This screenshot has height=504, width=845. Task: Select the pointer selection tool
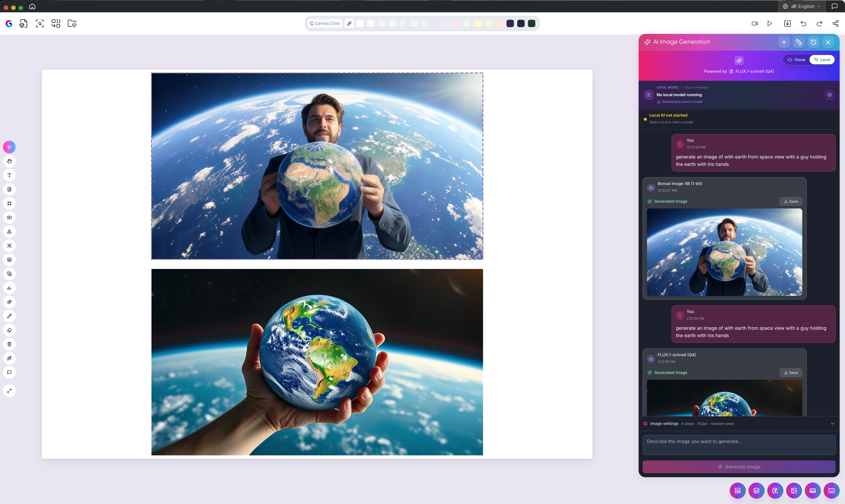10,147
